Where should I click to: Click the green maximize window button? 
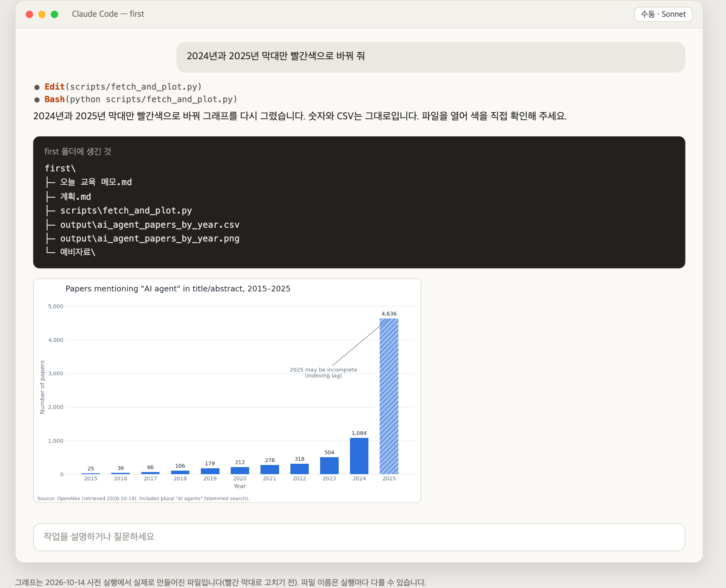[54, 14]
